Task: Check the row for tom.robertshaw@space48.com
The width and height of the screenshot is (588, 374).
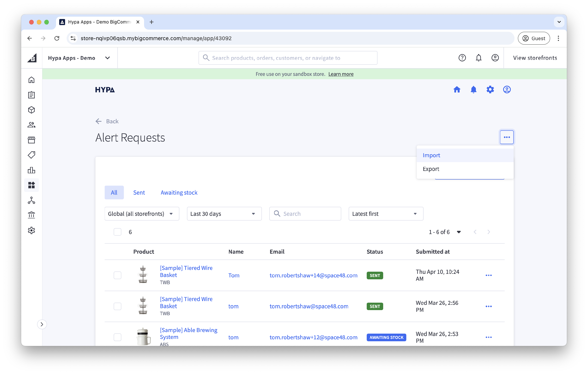Action: (x=117, y=306)
